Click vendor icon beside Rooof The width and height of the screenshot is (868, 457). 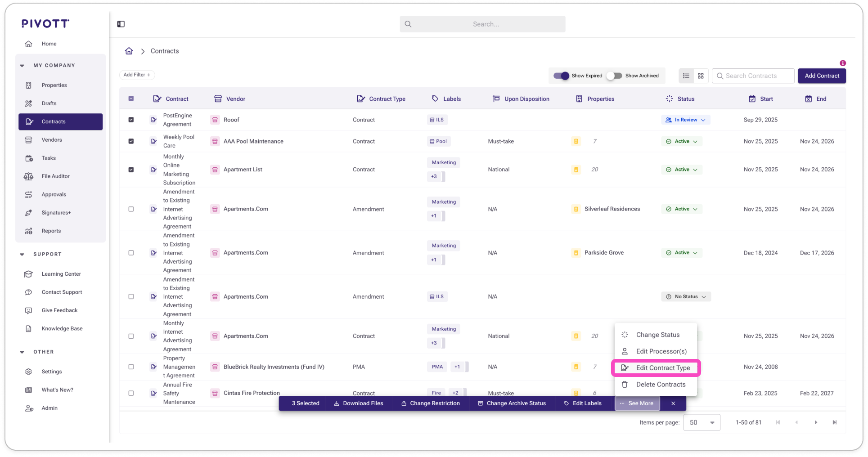tap(215, 120)
